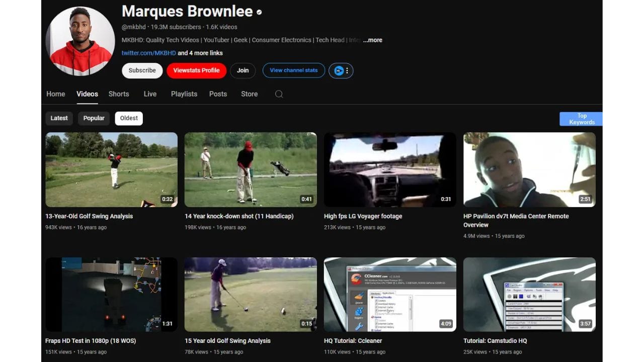Open the Store tab
The height and width of the screenshot is (362, 644).
point(249,94)
